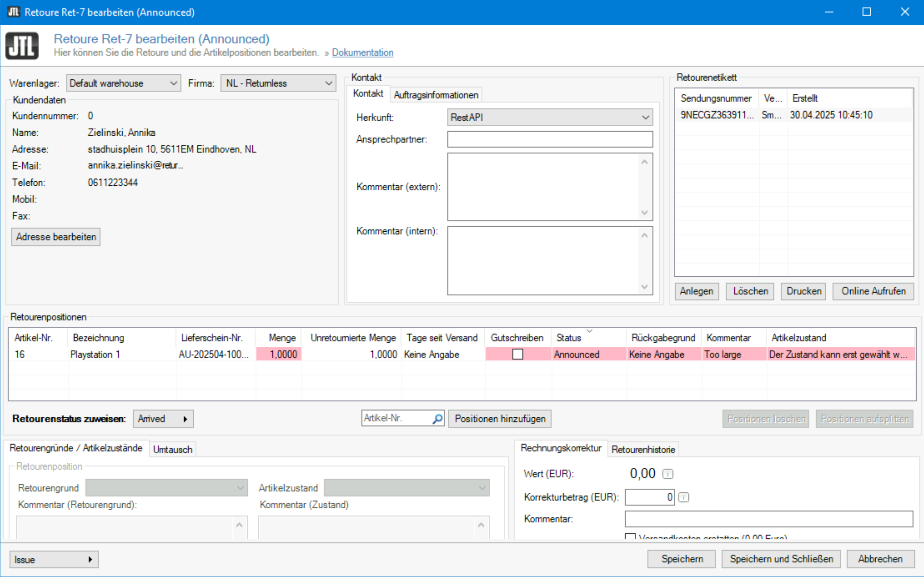Screen dimensions: 924x577
Task: Switch to the Auftragsinformationen tab
Action: [x=436, y=95]
